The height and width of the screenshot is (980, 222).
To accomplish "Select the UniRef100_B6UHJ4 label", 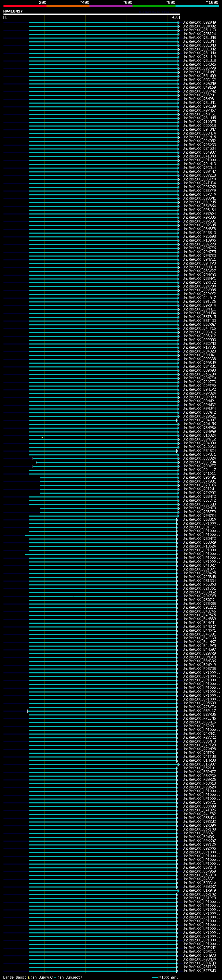I will [x=199, y=133].
